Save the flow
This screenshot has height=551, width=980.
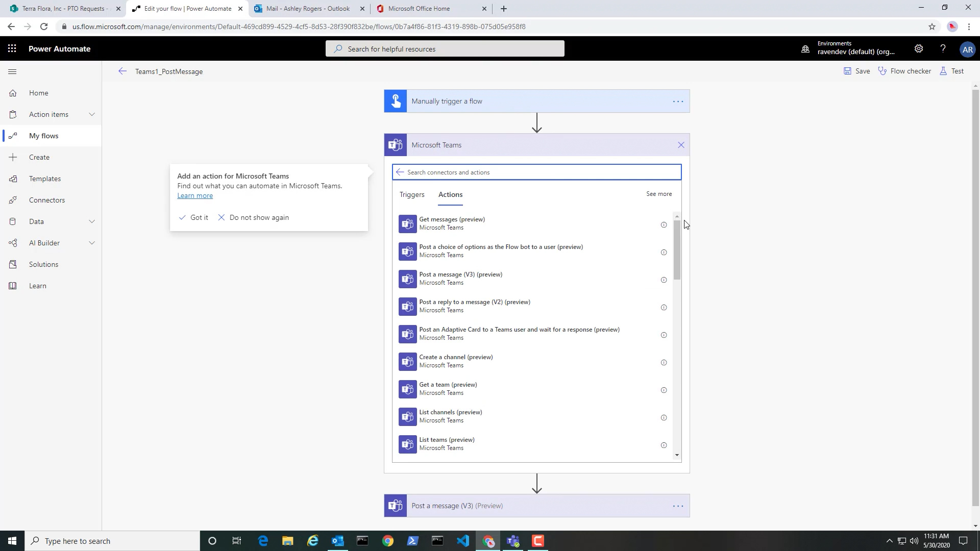(857, 71)
